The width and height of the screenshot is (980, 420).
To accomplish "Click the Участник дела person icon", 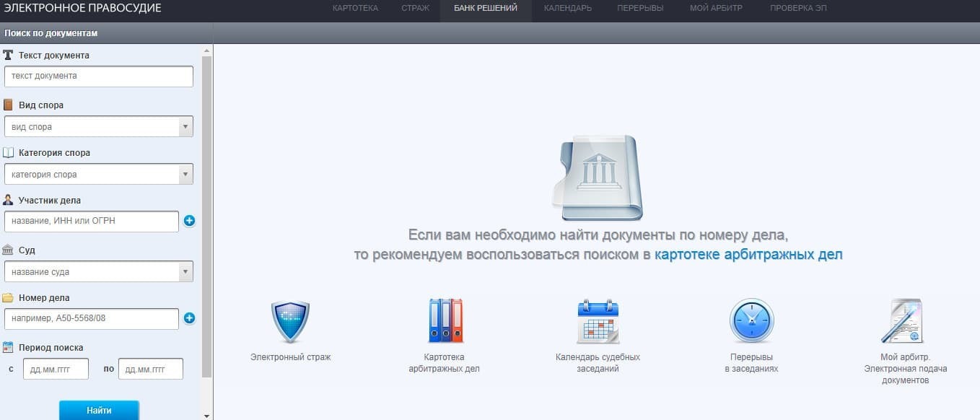I will pos(9,201).
